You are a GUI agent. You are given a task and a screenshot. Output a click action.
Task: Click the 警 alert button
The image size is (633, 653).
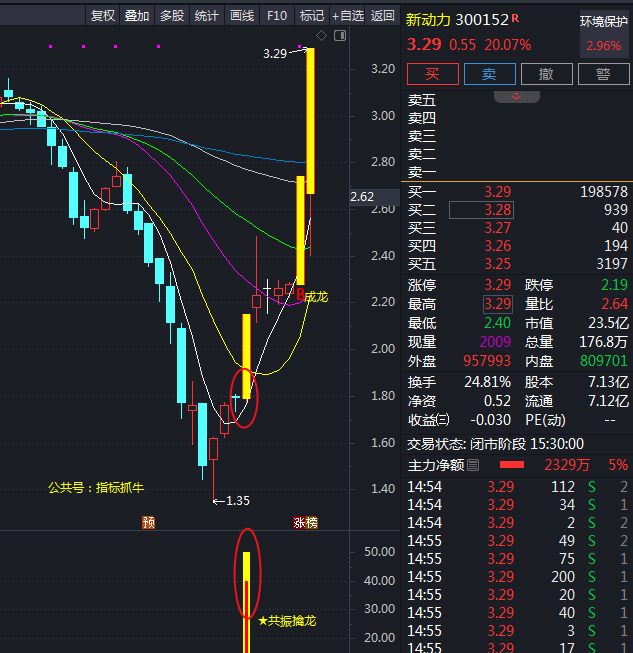click(x=604, y=74)
